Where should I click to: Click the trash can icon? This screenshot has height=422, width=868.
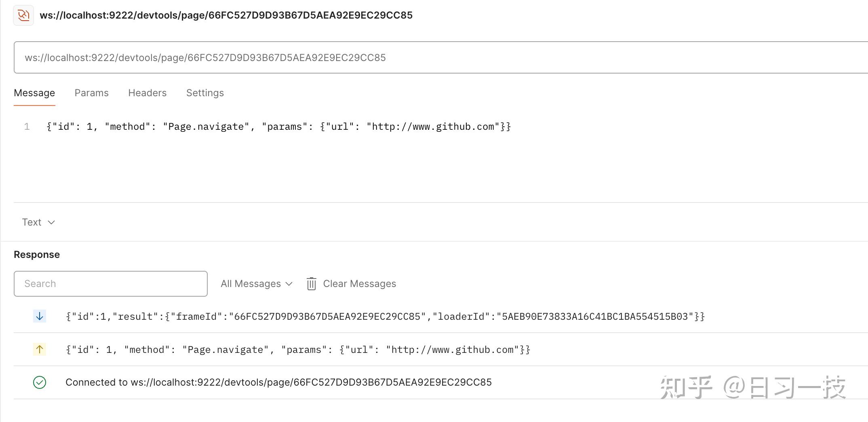pyautogui.click(x=311, y=284)
